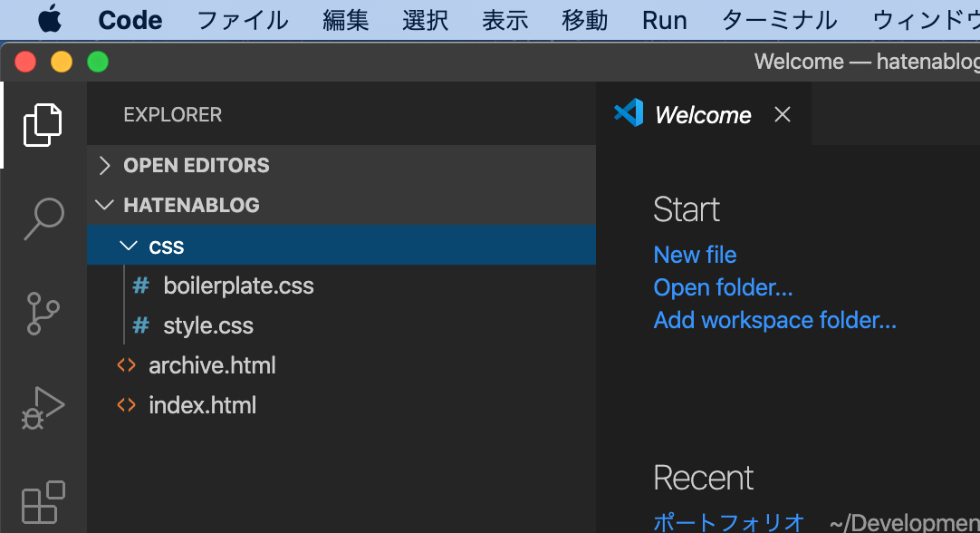
Task: Click the Apple menu icon
Action: [49, 19]
